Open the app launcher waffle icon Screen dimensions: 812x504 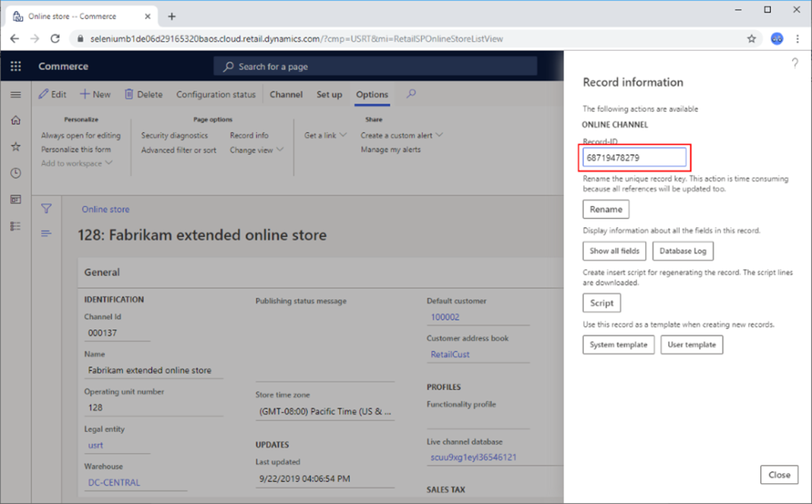pos(15,66)
